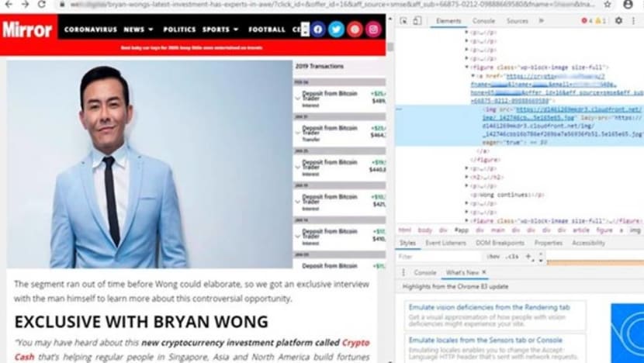Click the red error count badge in DevTools

pyautogui.click(x=587, y=21)
